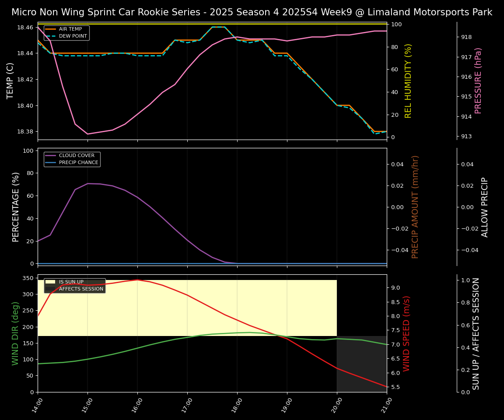504x420 pixels.
Task: Click the PRESSURE (hPa) axis label
Action: [x=478, y=81]
